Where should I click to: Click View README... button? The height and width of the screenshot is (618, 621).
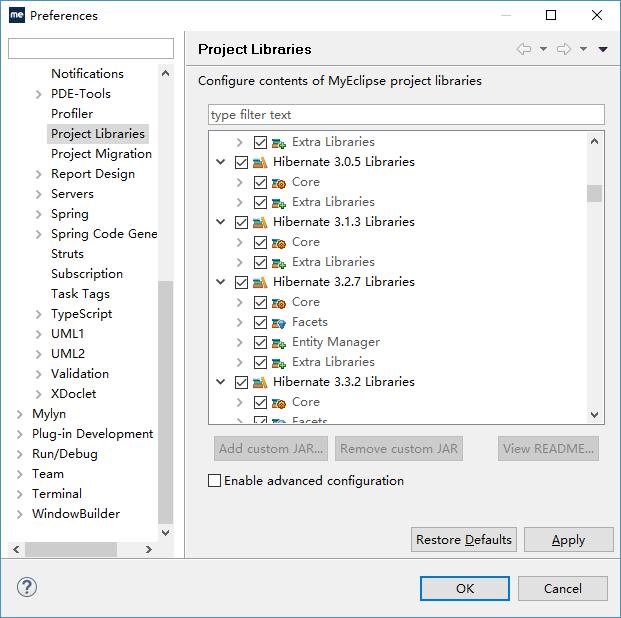click(x=548, y=448)
